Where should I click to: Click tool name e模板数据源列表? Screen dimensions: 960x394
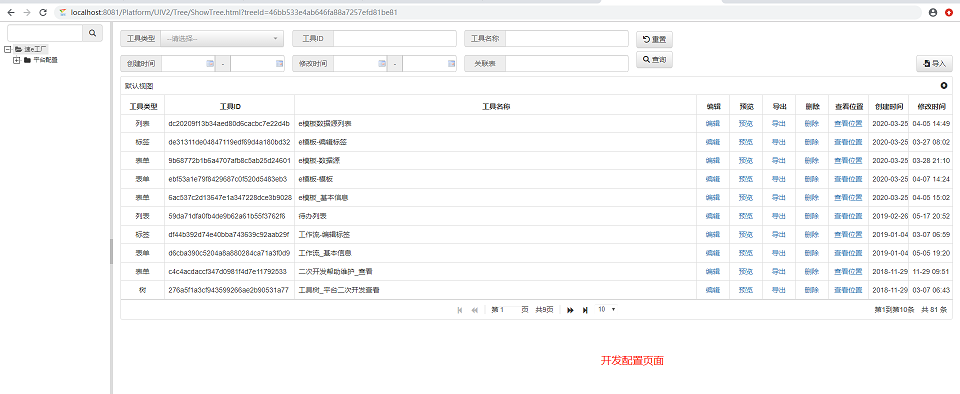[325, 124]
